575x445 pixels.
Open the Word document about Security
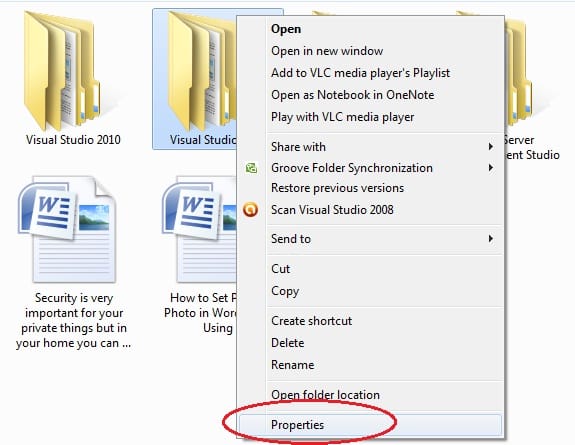(67, 229)
